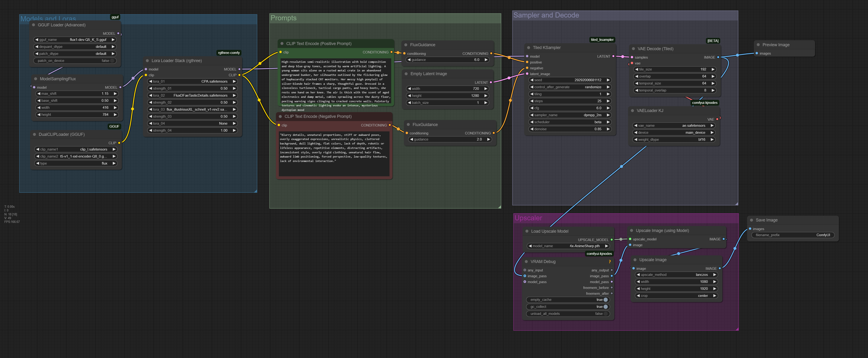Click the filename_prefix field in Save Image
The image size is (868, 358).
point(793,235)
